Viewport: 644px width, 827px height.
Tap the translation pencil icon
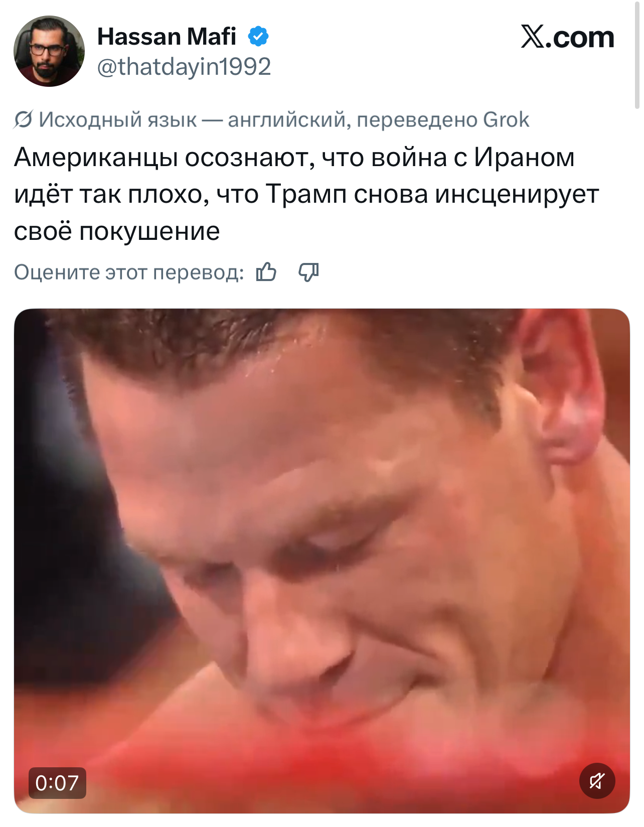tap(23, 119)
